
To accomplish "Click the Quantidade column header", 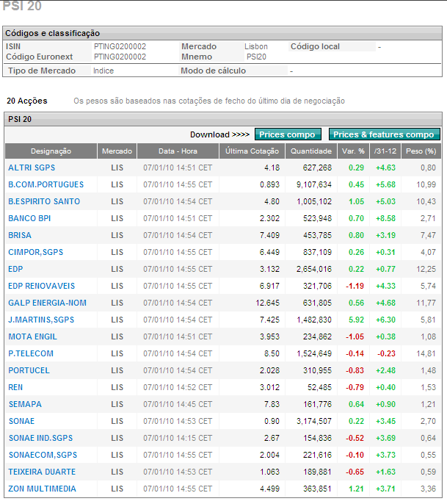I will click(x=311, y=151).
